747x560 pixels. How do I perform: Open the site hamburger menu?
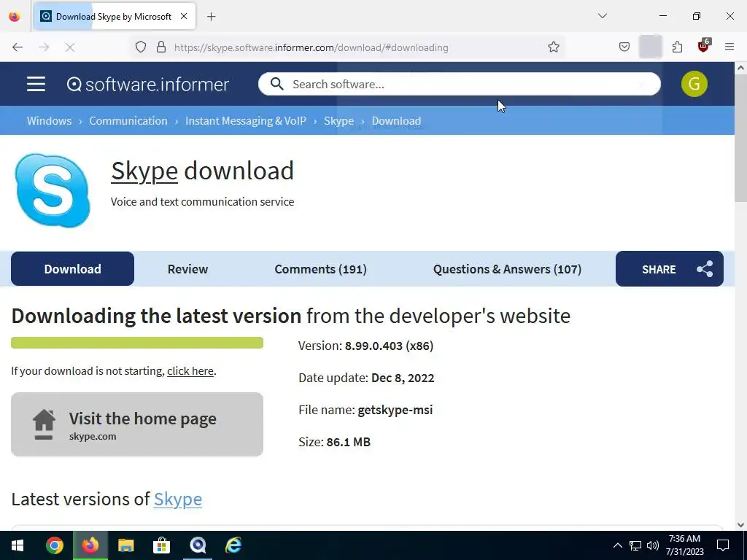36,85
